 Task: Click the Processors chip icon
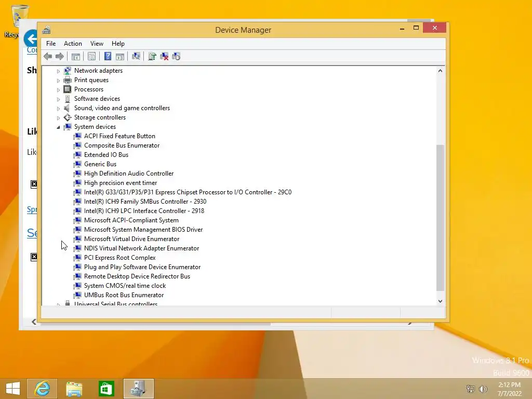tap(68, 89)
